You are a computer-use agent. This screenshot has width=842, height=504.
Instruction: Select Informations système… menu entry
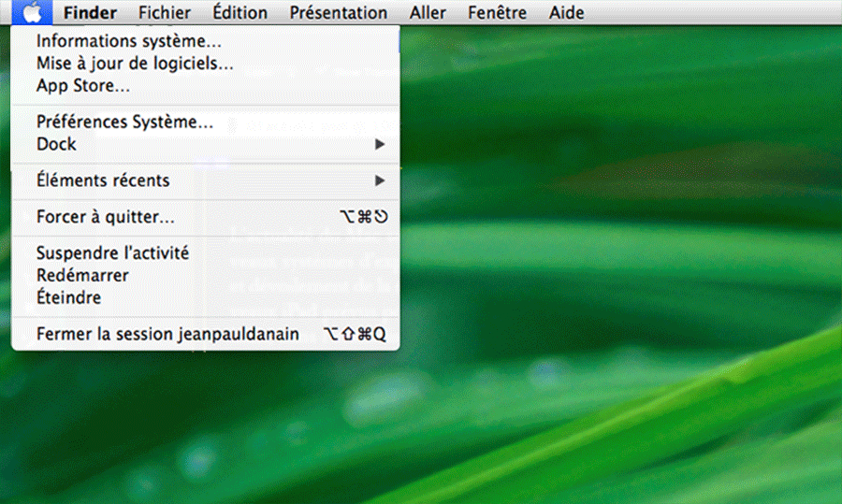click(129, 41)
